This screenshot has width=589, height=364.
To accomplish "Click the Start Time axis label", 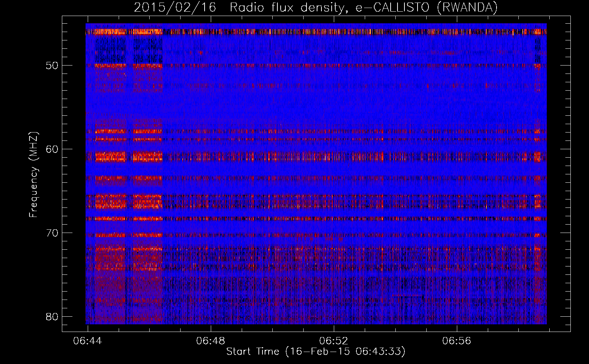I will (x=316, y=352).
